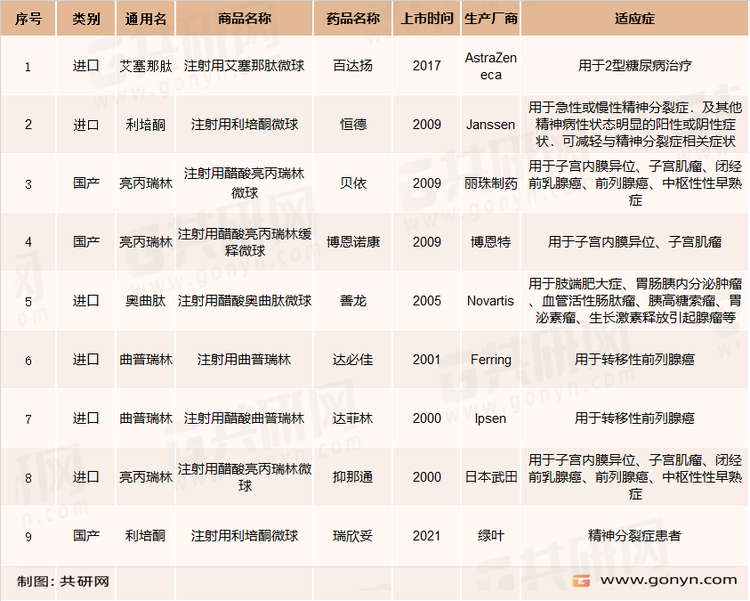Click the 药品名称 column header

point(353,19)
